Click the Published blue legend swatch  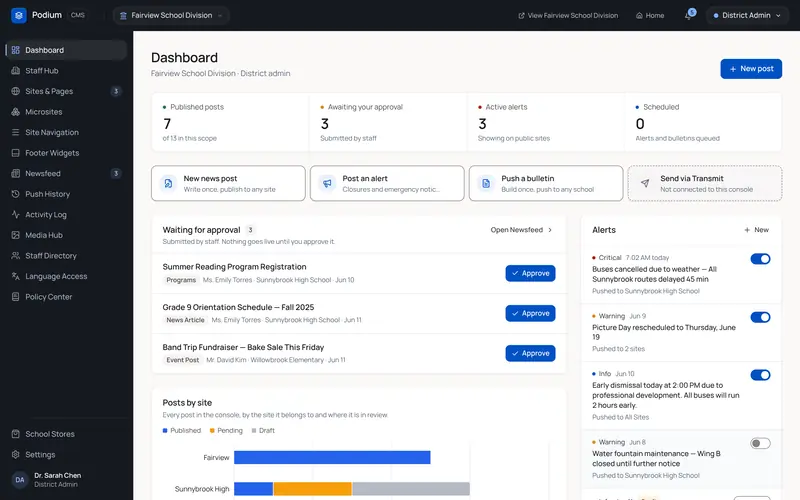pos(165,431)
